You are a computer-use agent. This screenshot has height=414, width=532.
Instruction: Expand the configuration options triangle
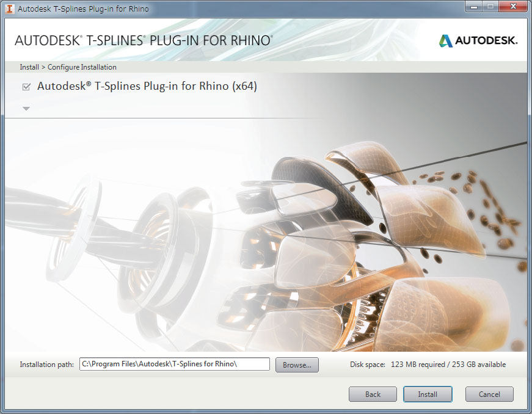tap(26, 109)
